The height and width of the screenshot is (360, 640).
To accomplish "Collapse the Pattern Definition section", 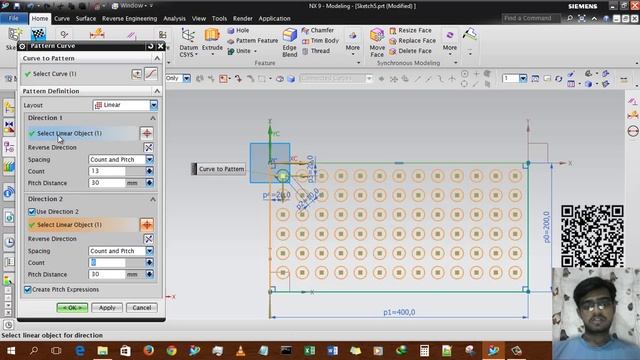I will pyautogui.click(x=157, y=91).
